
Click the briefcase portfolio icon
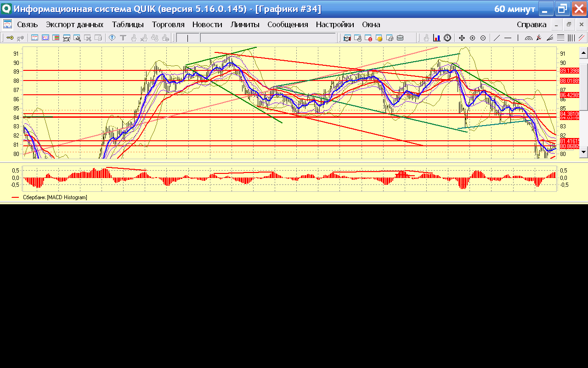400,38
